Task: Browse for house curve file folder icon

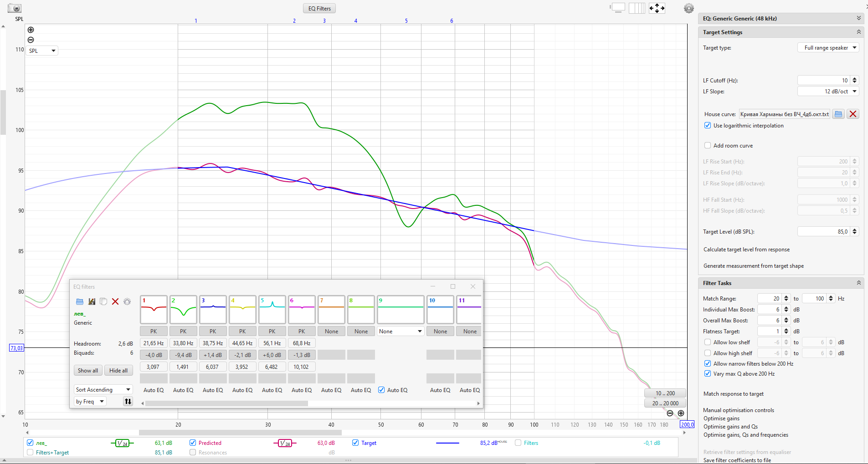Action: (x=838, y=114)
